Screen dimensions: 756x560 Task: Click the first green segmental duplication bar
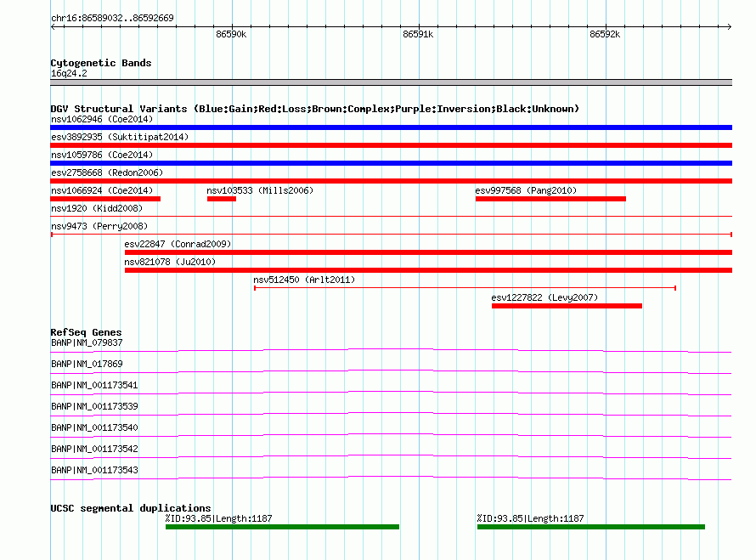coord(283,527)
